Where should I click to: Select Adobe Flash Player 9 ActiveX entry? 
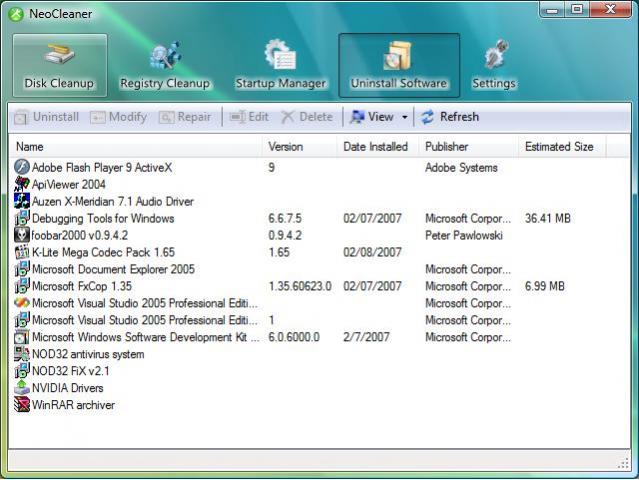click(102, 167)
